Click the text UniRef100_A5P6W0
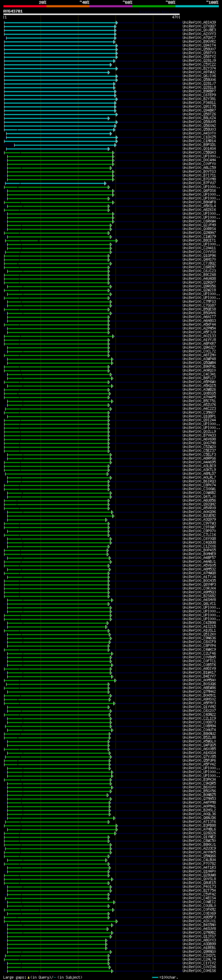This screenshot has width=222, height=980. [199, 382]
